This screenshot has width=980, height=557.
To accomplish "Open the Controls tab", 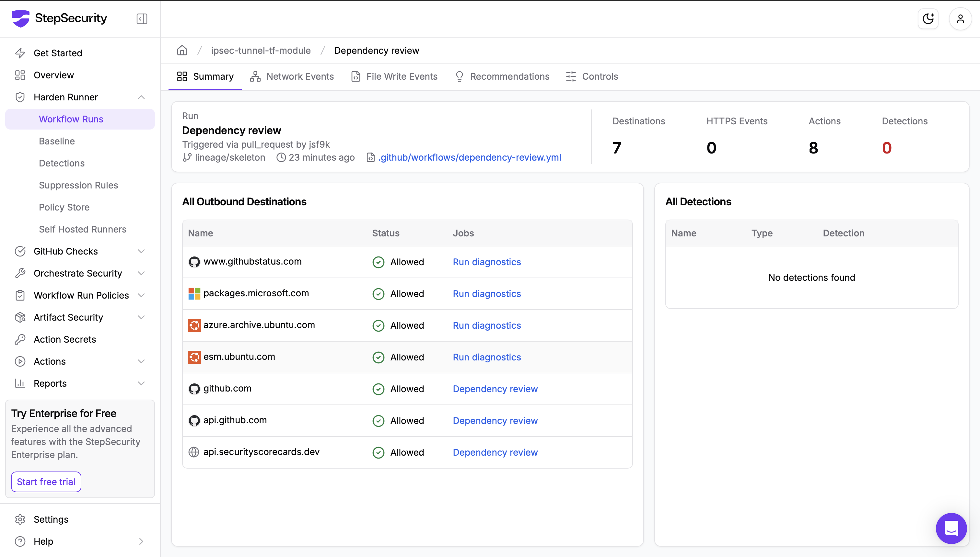I will pyautogui.click(x=592, y=76).
